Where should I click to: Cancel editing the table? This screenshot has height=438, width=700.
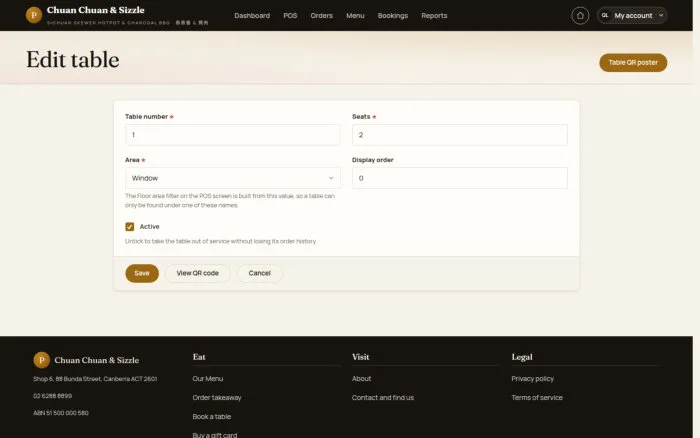click(x=259, y=273)
